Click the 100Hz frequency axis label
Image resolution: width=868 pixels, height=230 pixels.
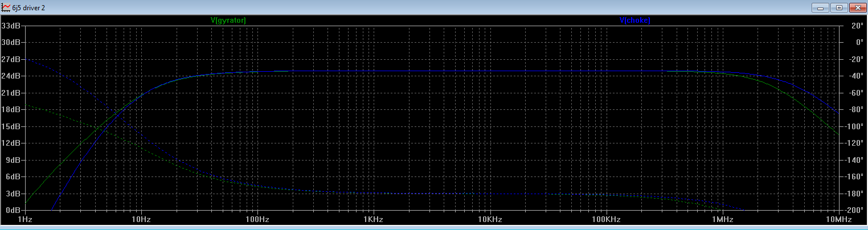pos(258,220)
